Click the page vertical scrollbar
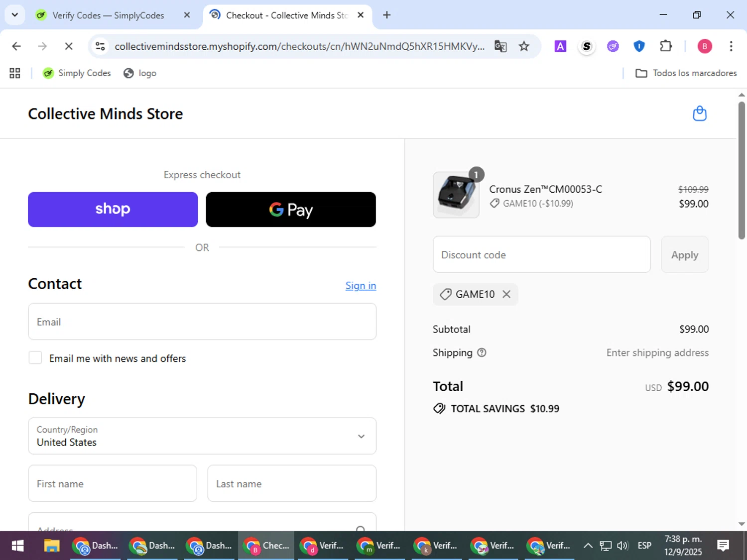This screenshot has width=747, height=560. click(x=742, y=170)
